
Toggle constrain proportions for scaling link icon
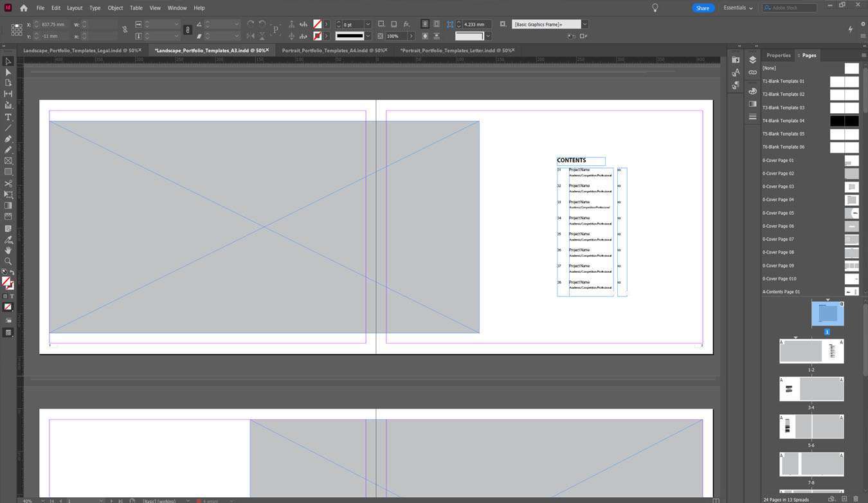[x=188, y=30]
